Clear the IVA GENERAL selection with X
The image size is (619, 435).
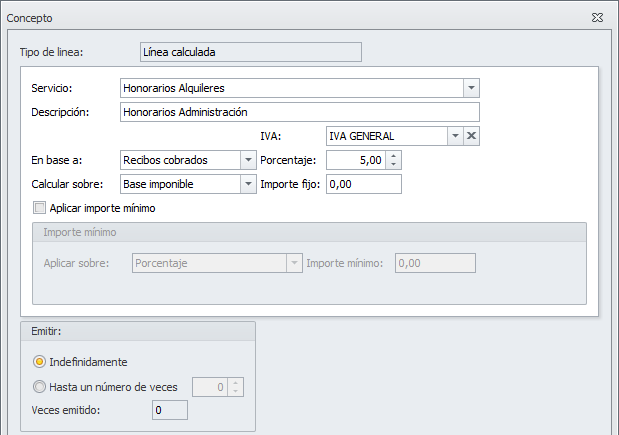pos(472,136)
